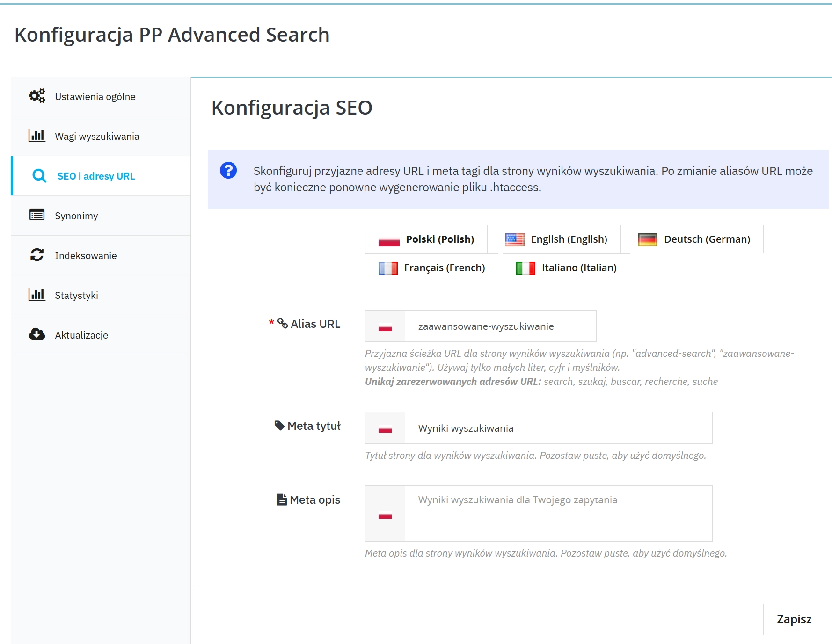This screenshot has height=644, width=832.
Task: Click Polish flag beside Alias URL field
Action: pyautogui.click(x=385, y=326)
